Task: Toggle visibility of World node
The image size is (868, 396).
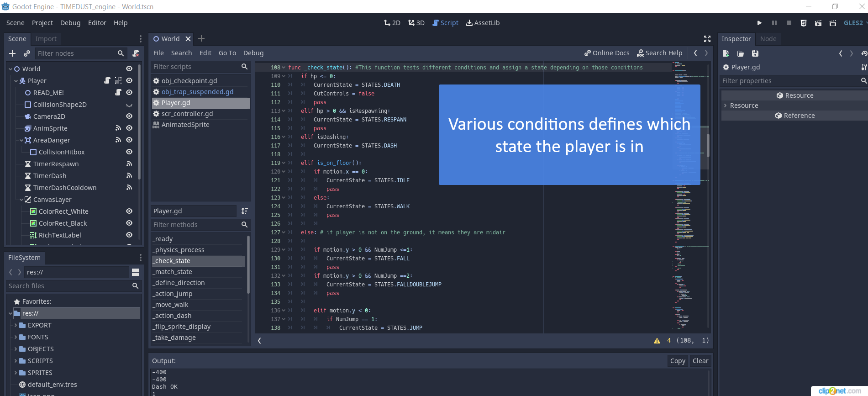Action: click(129, 69)
